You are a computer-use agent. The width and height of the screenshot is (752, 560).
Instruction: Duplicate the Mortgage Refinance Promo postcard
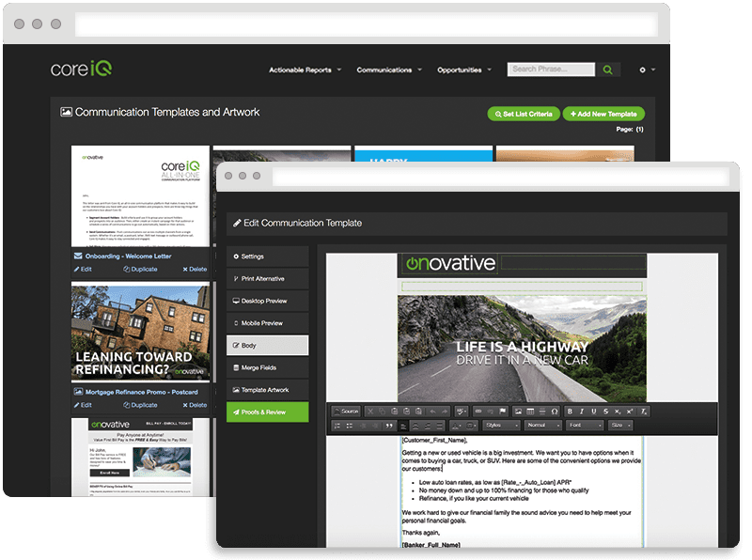click(x=140, y=405)
